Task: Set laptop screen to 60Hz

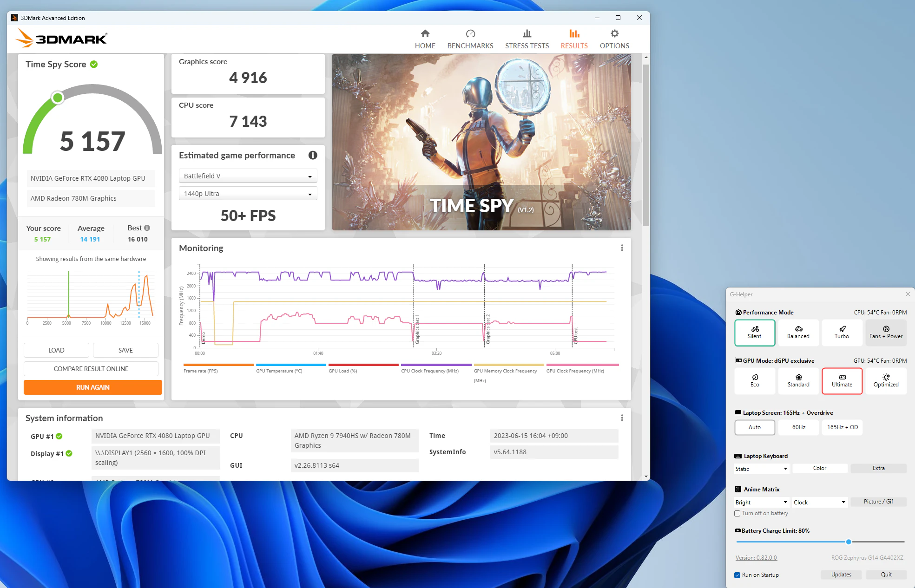Action: 799,427
